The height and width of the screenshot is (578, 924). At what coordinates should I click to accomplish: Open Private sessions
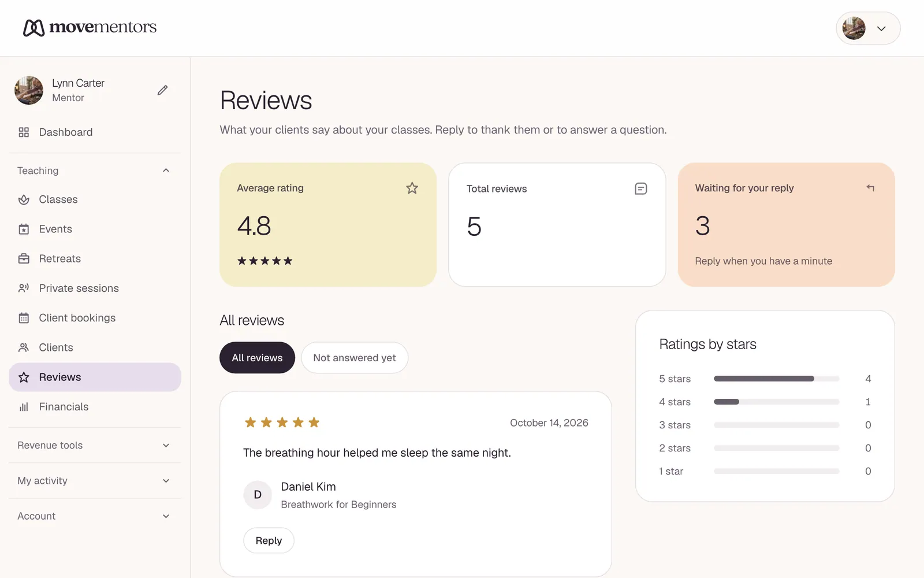tap(95, 288)
